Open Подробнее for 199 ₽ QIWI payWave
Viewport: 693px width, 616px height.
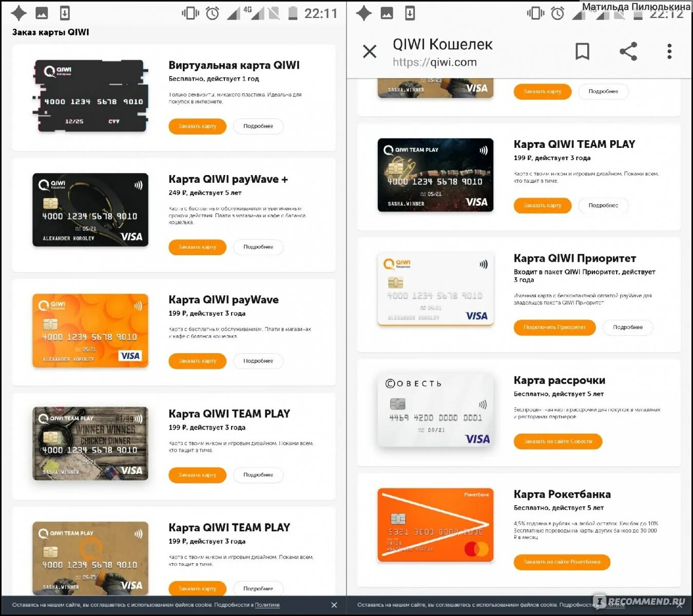(258, 361)
